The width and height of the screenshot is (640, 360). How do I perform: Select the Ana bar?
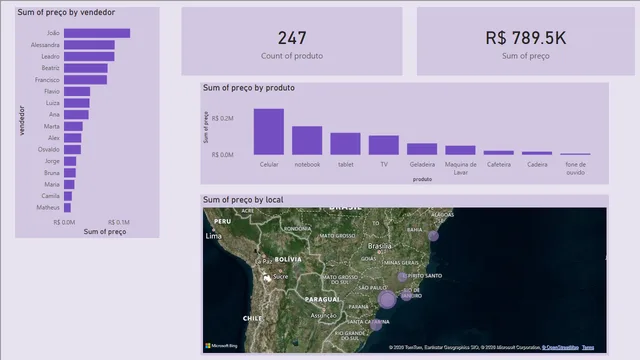pyautogui.click(x=76, y=115)
